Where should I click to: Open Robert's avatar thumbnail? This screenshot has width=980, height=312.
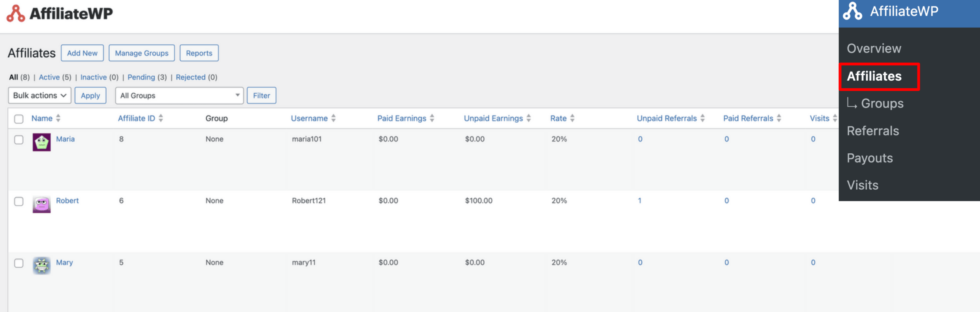click(x=42, y=204)
